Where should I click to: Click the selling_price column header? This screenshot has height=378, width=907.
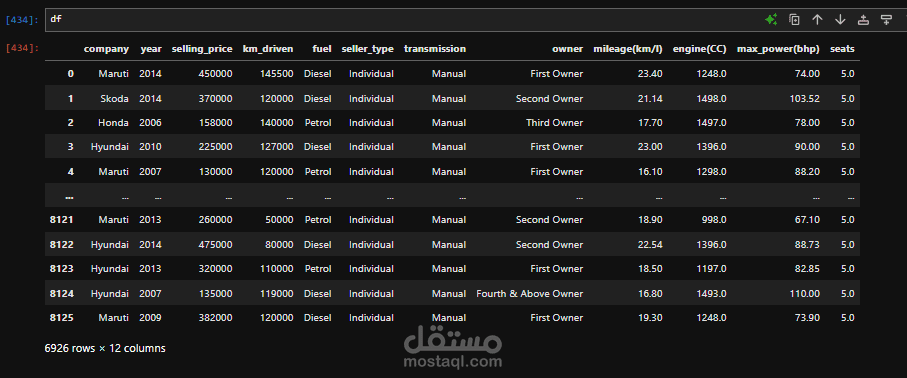[202, 49]
